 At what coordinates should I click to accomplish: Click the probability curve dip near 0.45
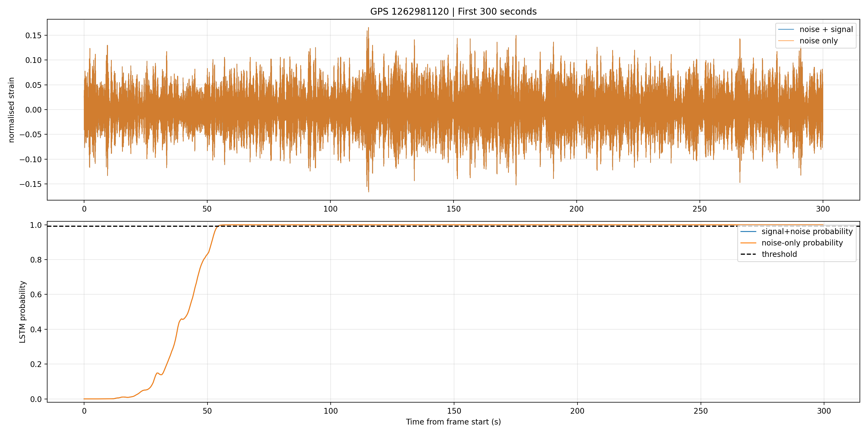[182, 319]
